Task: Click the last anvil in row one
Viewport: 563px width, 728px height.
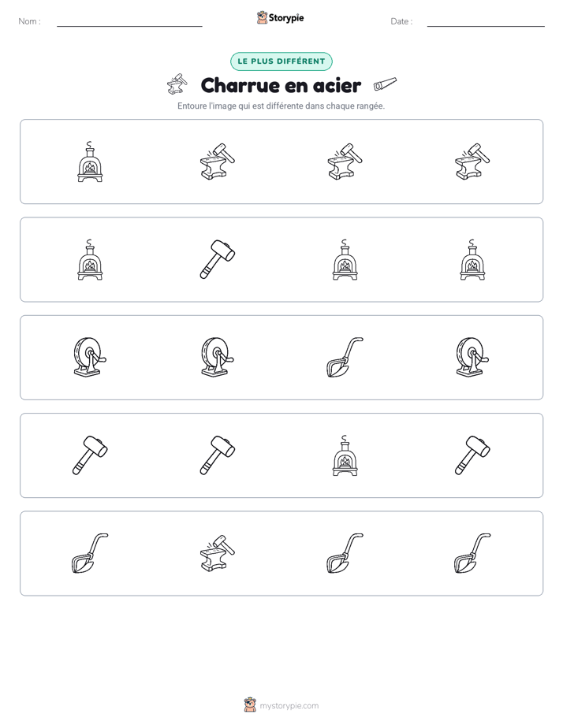Action: [472, 162]
